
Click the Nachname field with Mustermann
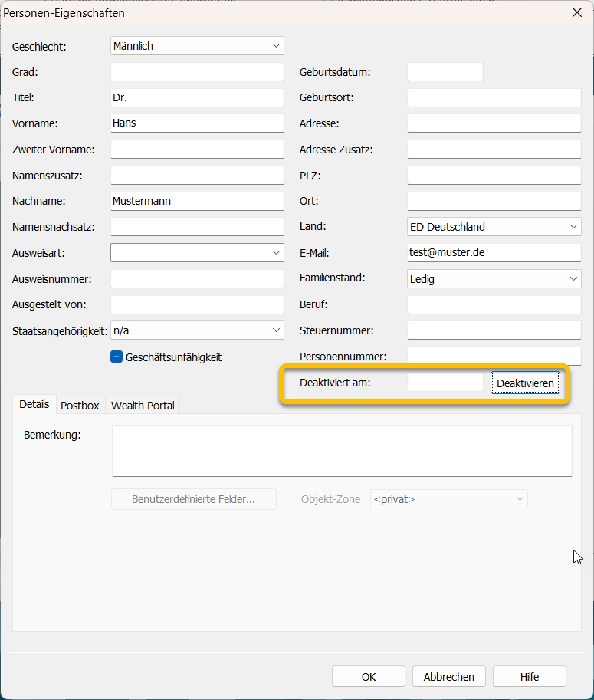pyautogui.click(x=197, y=201)
